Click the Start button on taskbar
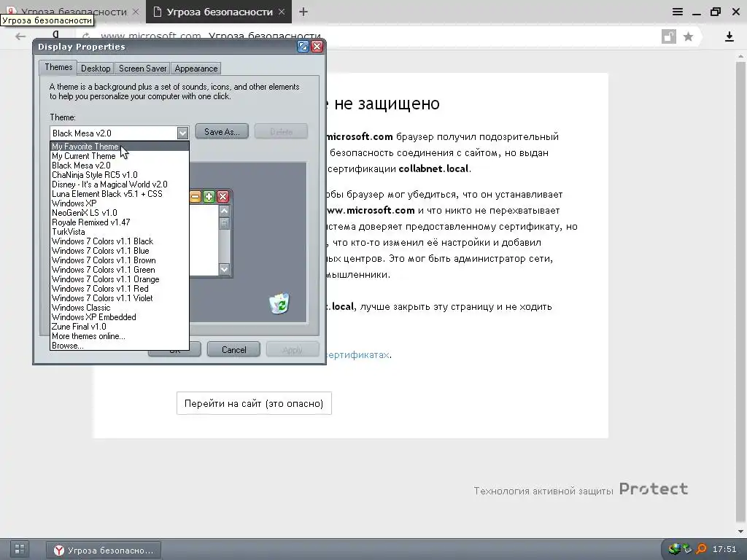 click(20, 549)
